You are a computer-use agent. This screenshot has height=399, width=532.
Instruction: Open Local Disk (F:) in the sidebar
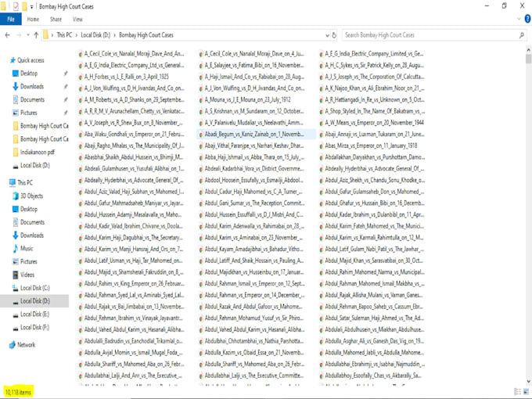(31, 327)
